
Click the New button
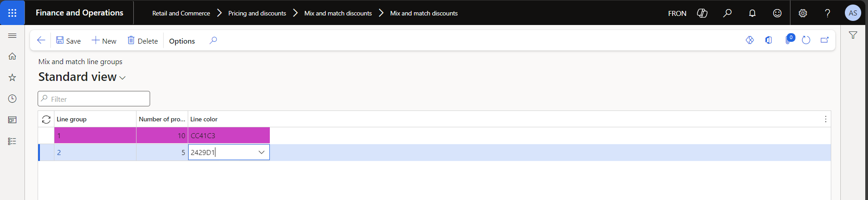point(104,41)
